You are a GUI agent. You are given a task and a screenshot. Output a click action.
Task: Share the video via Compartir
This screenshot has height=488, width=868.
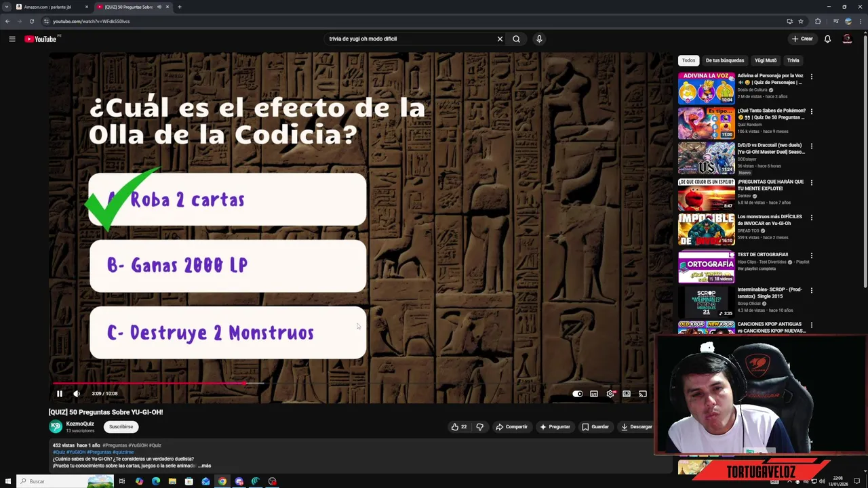[x=511, y=426]
